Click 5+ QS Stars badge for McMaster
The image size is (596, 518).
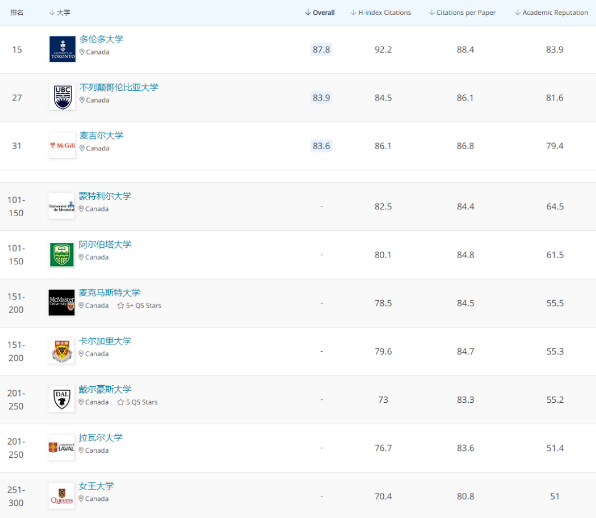coord(139,306)
